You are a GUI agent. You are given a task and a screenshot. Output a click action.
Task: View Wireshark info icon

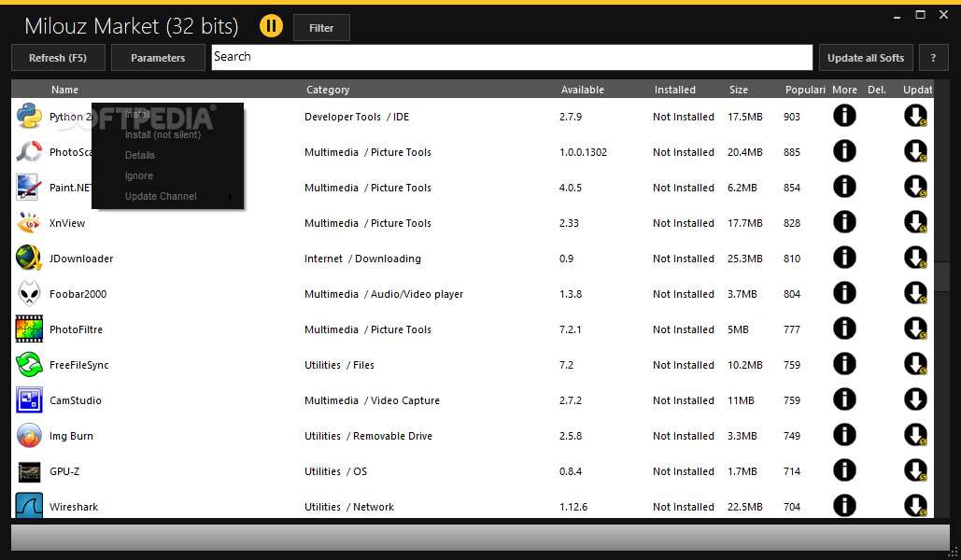coord(844,506)
